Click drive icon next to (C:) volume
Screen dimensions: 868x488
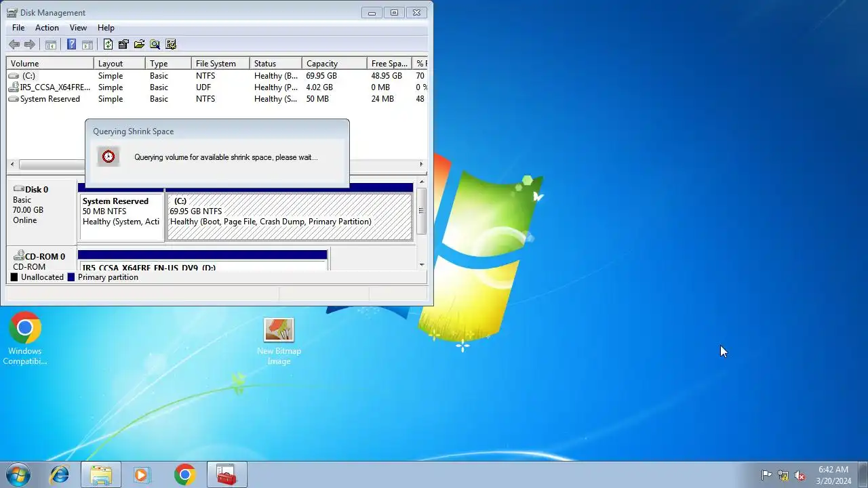pos(14,76)
